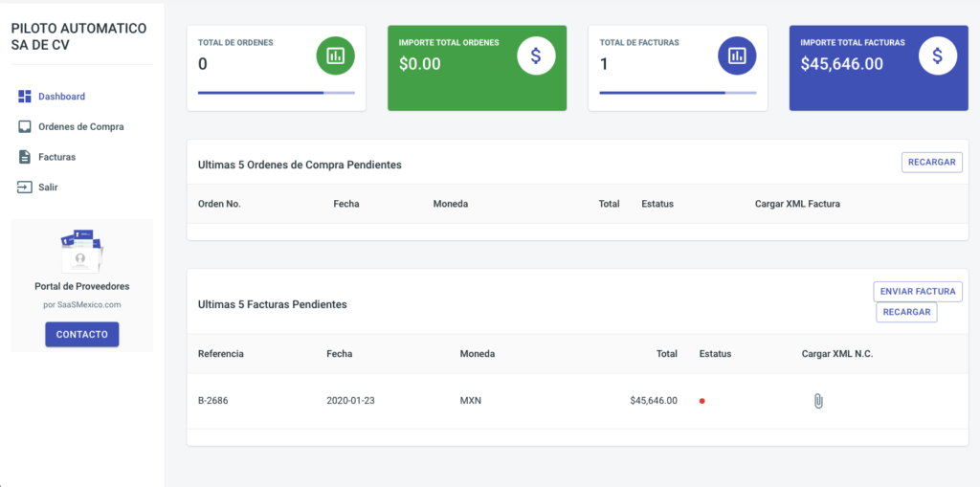Click the CONTACTO button

(82, 335)
